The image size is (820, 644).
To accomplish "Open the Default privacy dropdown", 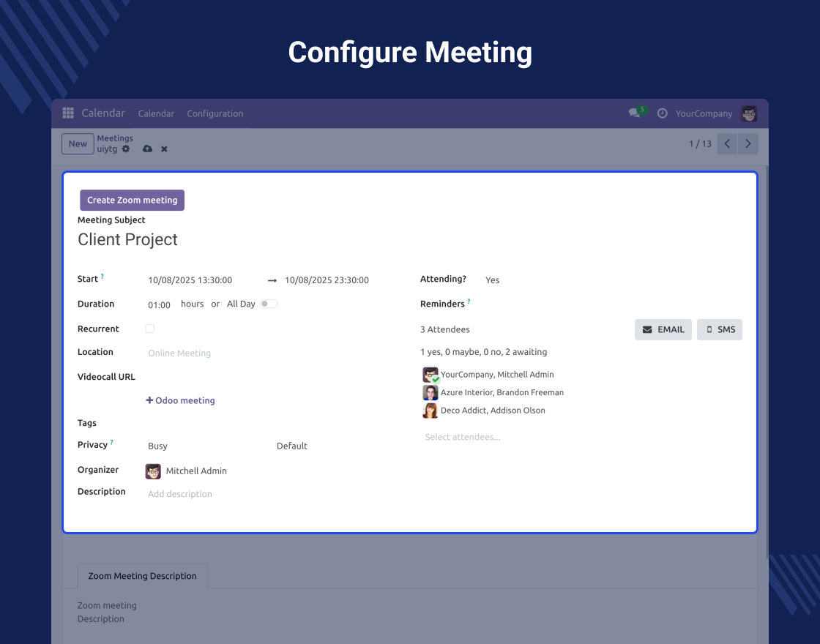I will click(x=329, y=446).
